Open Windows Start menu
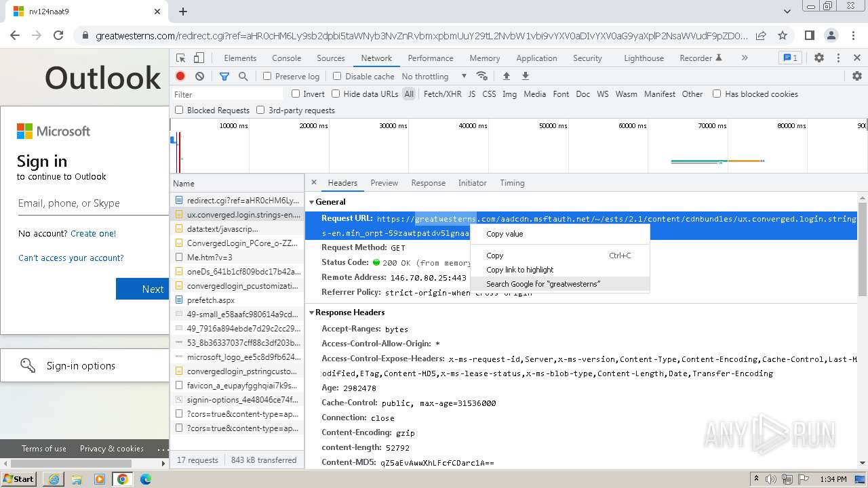 (19, 479)
